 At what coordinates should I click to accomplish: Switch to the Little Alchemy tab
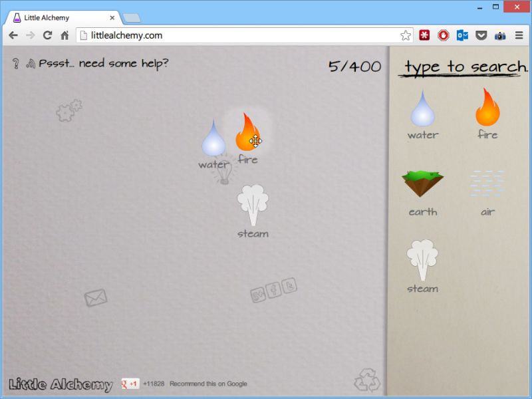click(63, 18)
